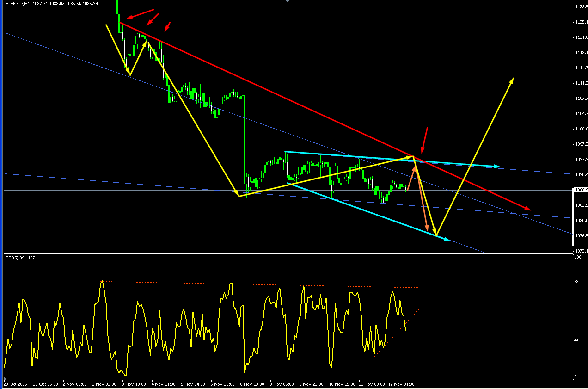588x389 pixels.
Task: Click the 3 Nov 18:00 time label
Action: click(134, 384)
